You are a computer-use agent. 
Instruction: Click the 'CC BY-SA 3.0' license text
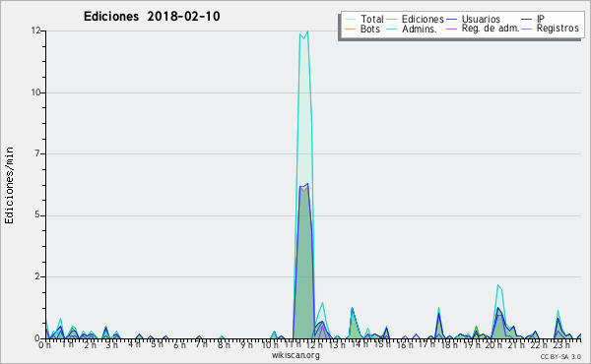tap(560, 356)
